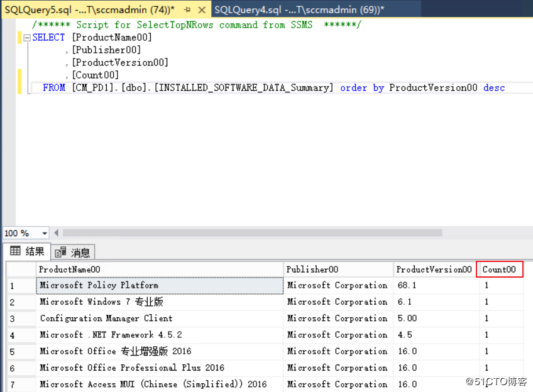This screenshot has width=533, height=392.
Task: Select the version 5.00 cell
Action: click(436, 318)
